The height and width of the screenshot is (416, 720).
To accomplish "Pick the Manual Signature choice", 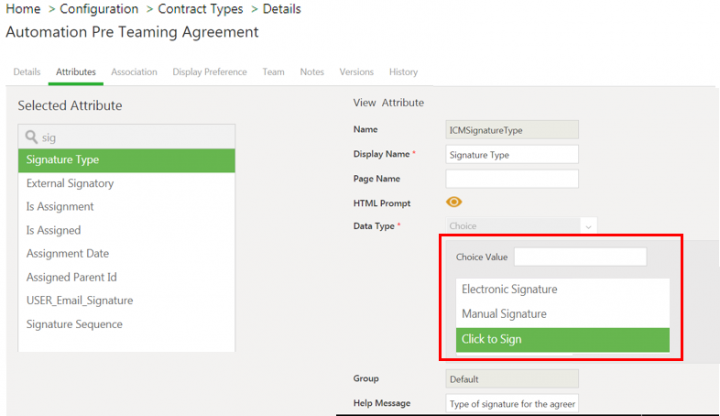I will (503, 314).
